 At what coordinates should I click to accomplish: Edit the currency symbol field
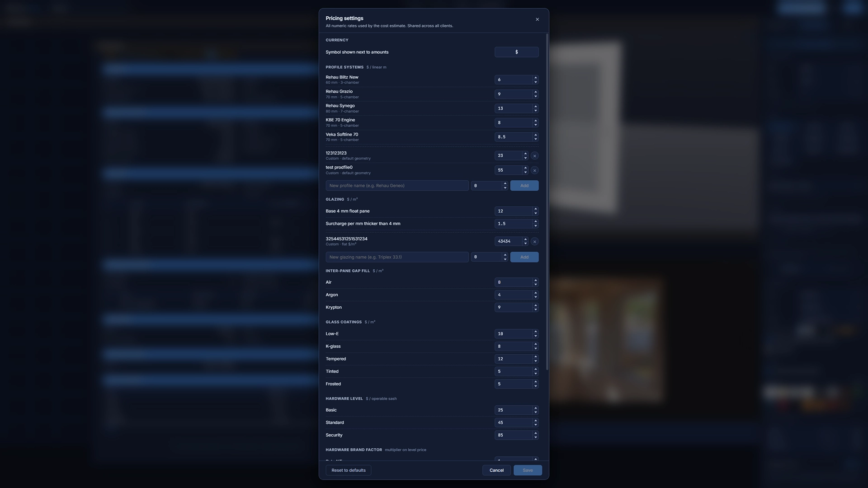tap(516, 52)
